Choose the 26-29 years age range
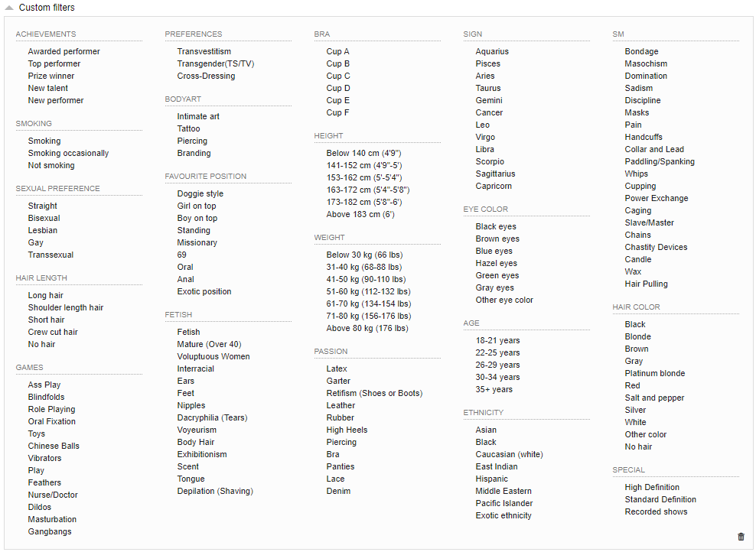Image resolution: width=756 pixels, height=552 pixels. (497, 365)
